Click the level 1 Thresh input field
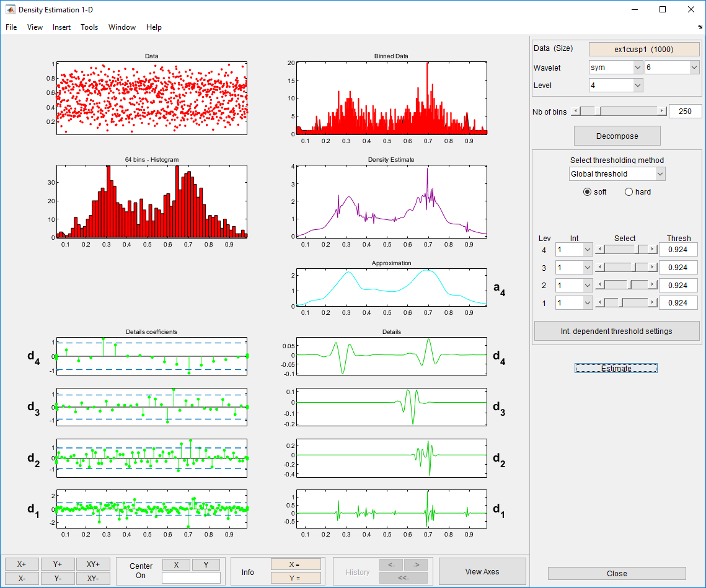The image size is (706, 588). click(x=678, y=303)
